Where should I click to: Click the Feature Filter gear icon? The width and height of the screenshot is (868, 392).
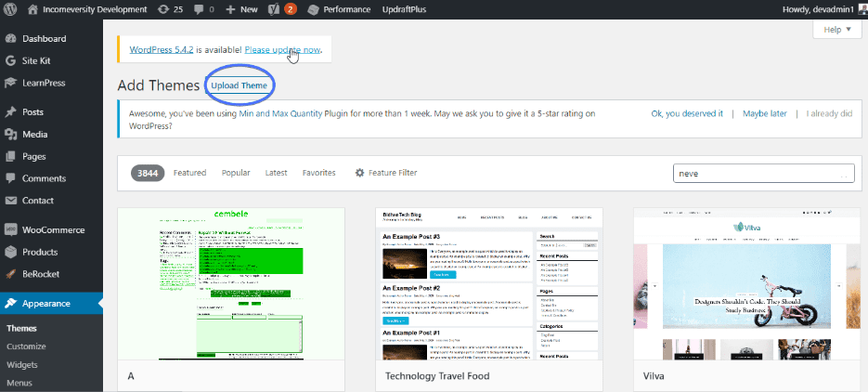[360, 173]
